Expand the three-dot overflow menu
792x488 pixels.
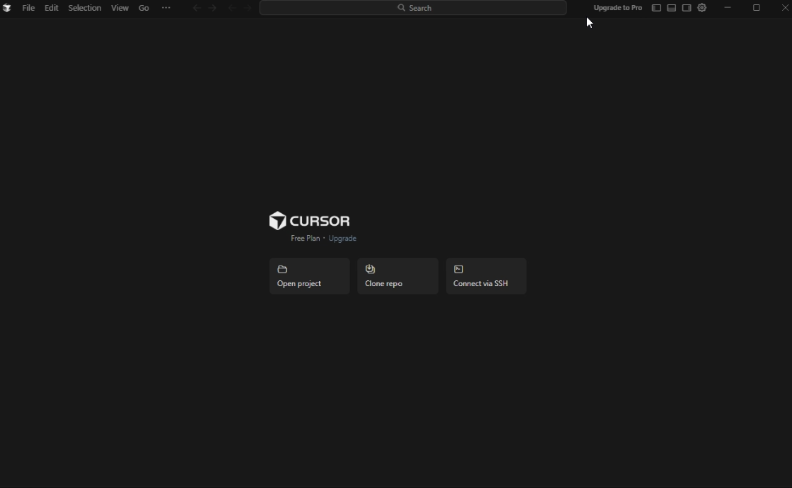(166, 8)
